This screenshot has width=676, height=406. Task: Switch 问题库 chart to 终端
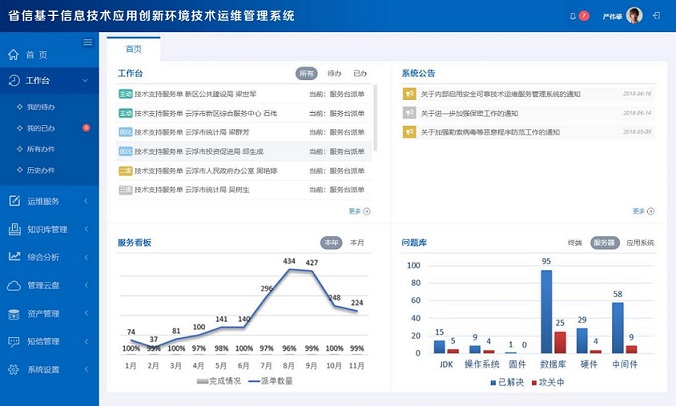pyautogui.click(x=575, y=242)
